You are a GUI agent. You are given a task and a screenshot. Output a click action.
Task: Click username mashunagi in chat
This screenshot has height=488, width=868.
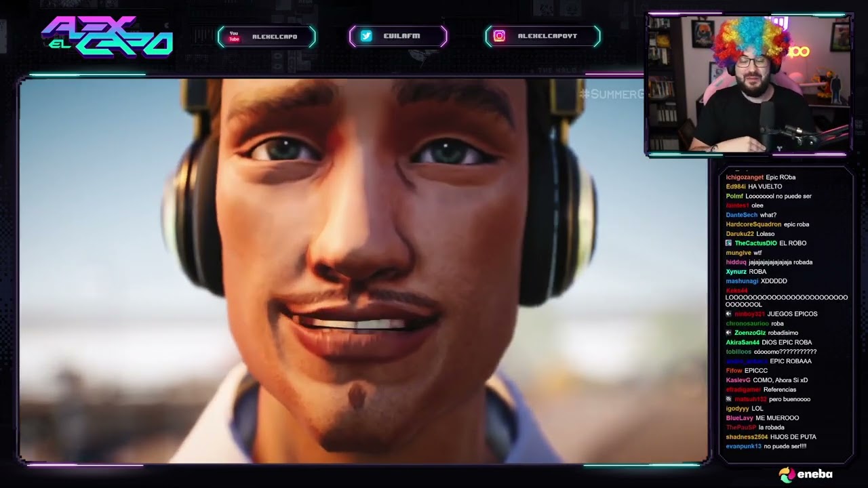(x=742, y=281)
